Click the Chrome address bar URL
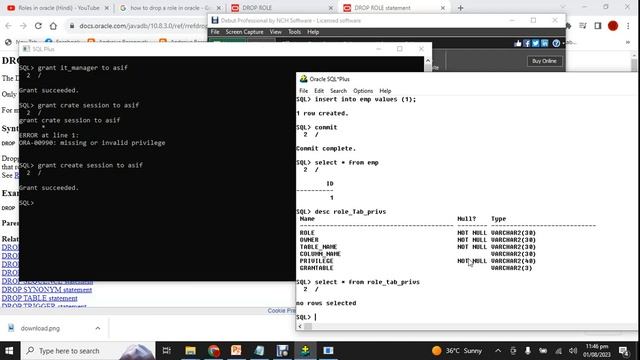Image resolution: width=640 pixels, height=360 pixels. (143, 26)
